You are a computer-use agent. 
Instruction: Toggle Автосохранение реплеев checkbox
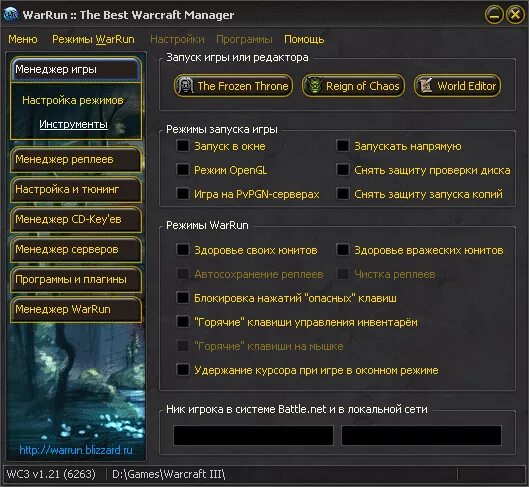click(183, 274)
